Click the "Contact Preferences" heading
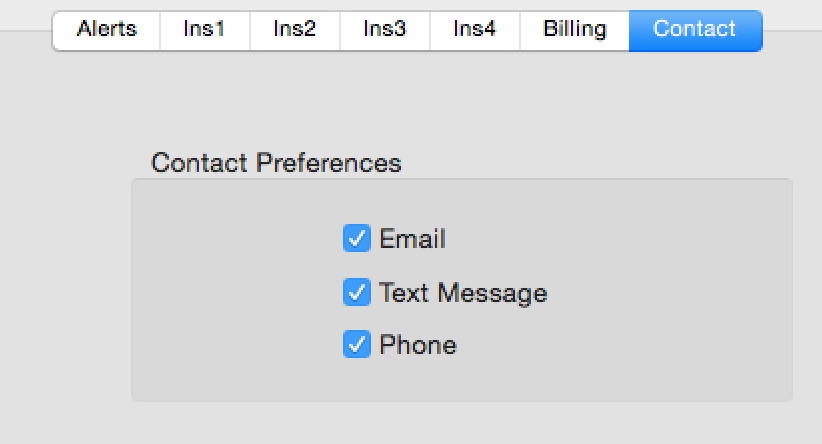The height and width of the screenshot is (444, 822). coord(276,162)
